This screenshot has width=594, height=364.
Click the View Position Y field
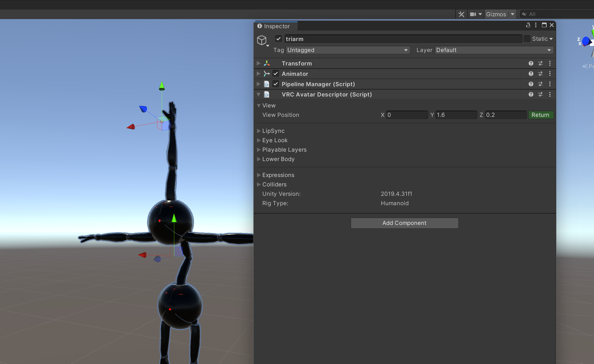pyautogui.click(x=456, y=115)
